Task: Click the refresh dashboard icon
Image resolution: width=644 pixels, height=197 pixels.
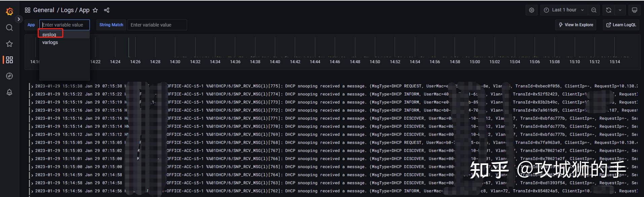Action: [x=609, y=10]
